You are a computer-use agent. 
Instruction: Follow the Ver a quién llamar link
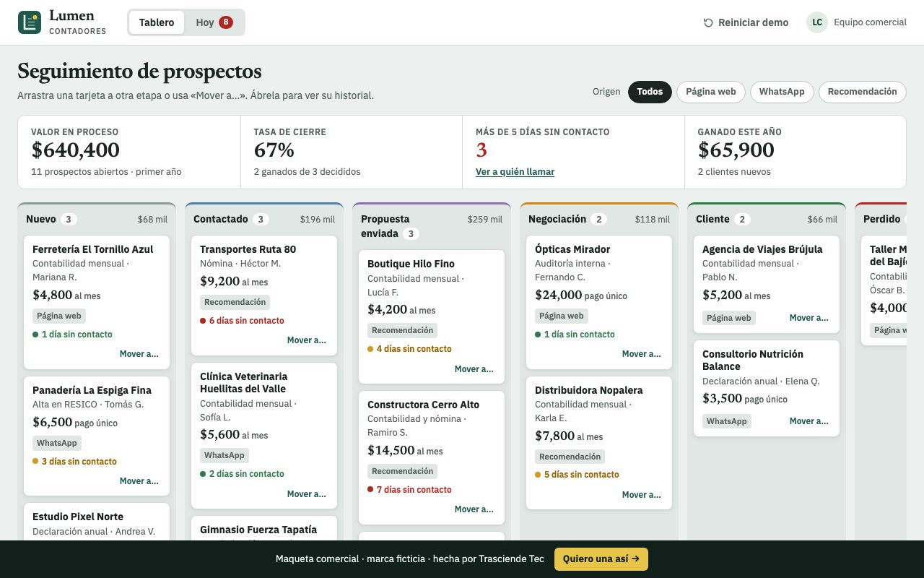pos(515,172)
